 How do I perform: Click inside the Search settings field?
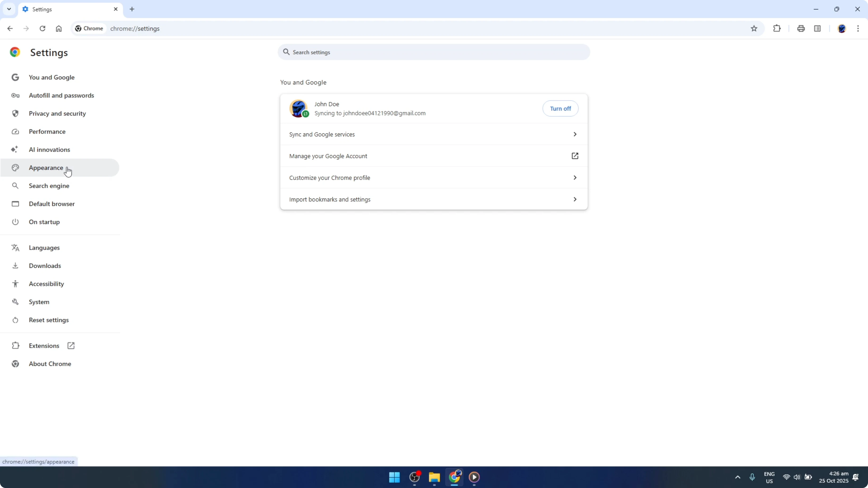click(433, 52)
